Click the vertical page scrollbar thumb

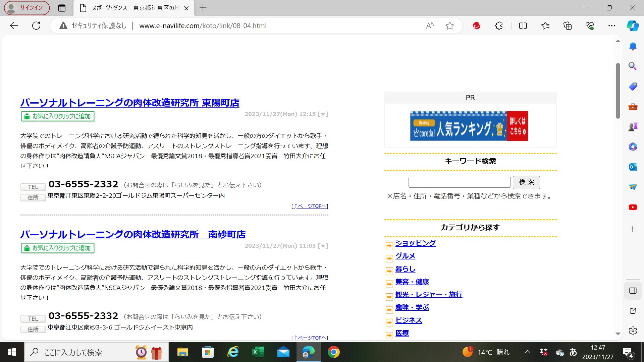pos(618,90)
